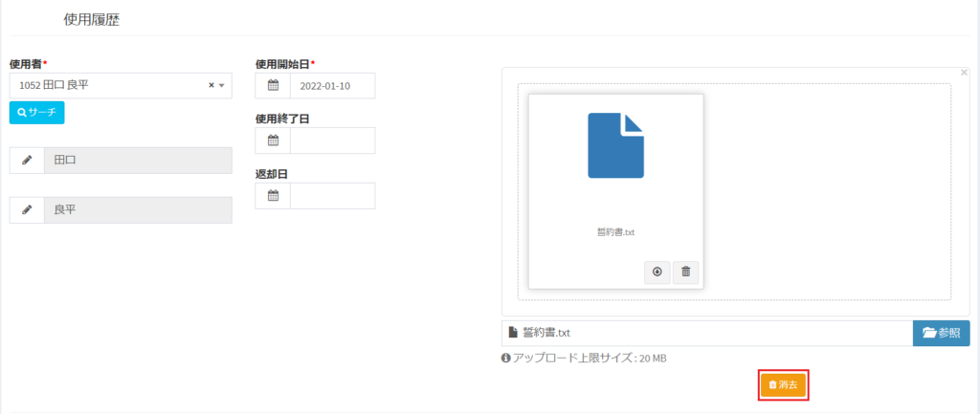Click the サーチ search button
The width and height of the screenshot is (980, 414).
point(37,113)
